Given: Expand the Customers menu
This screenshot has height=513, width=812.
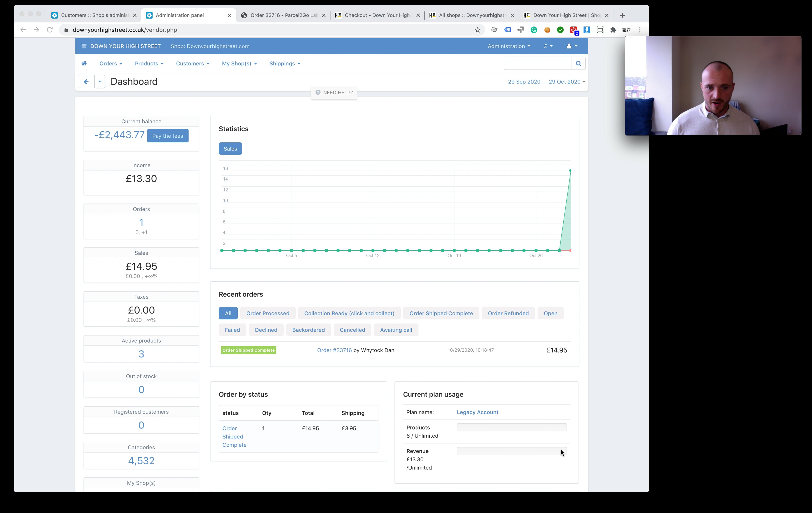Looking at the screenshot, I should [x=193, y=63].
